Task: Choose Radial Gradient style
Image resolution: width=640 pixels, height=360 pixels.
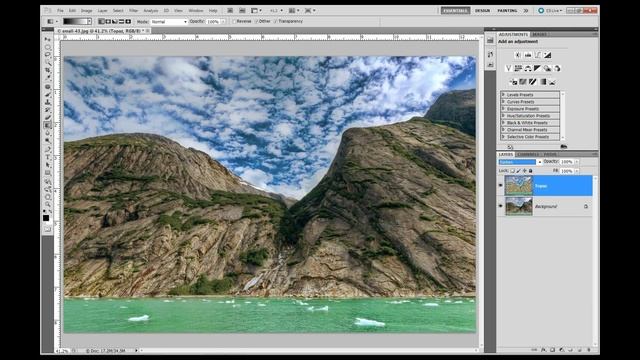Action: point(108,21)
